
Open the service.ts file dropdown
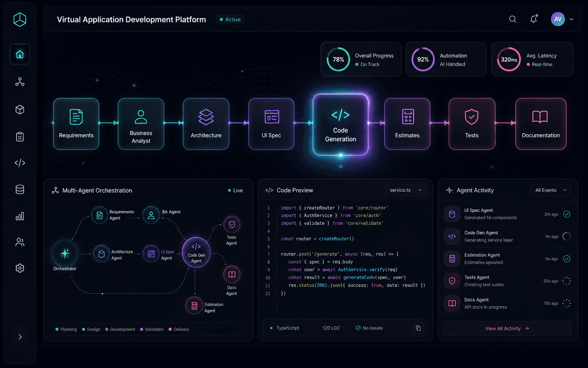tap(406, 190)
